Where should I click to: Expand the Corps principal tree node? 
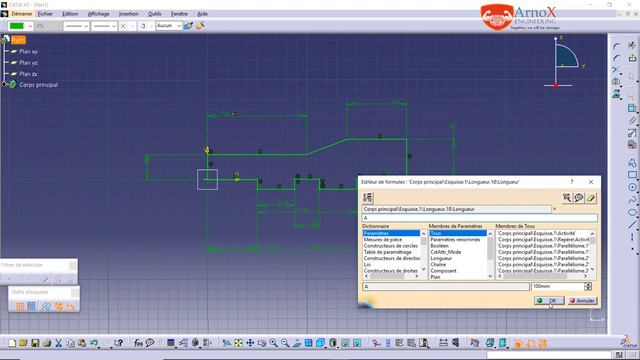coord(4,84)
